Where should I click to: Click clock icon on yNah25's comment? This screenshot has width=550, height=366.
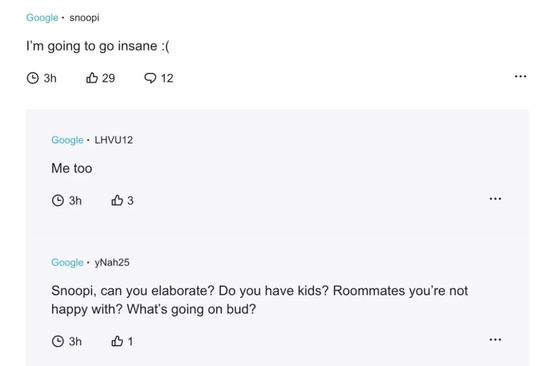58,341
